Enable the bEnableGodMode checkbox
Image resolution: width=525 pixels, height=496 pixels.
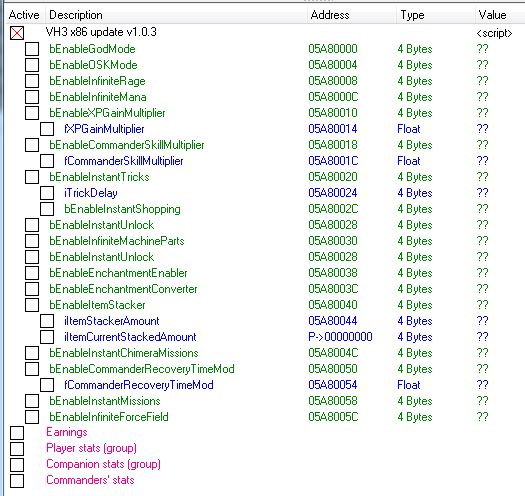(x=32, y=49)
